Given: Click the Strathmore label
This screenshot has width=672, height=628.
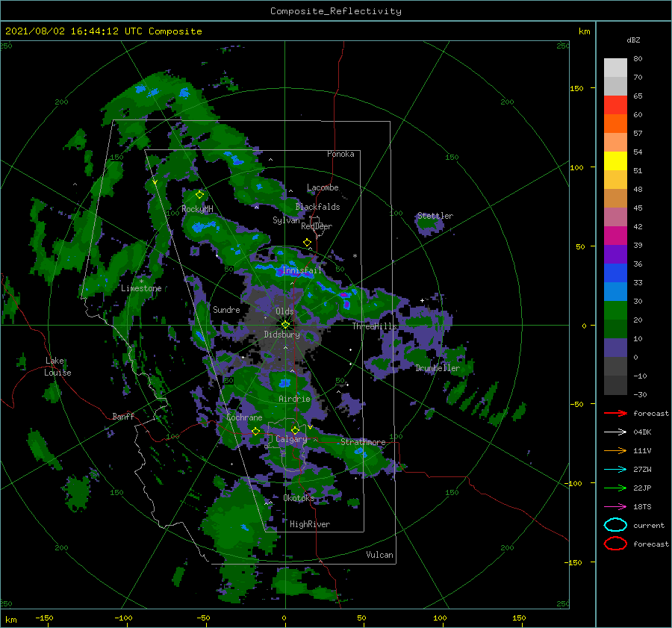Looking at the screenshot, I should [363, 441].
